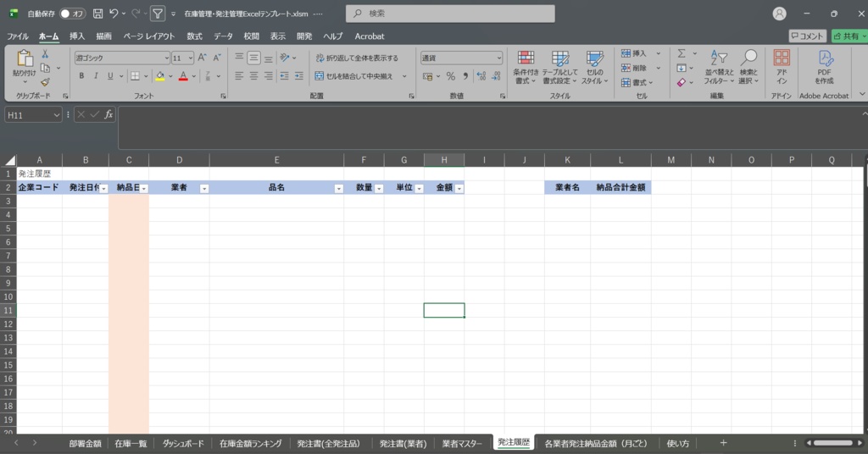
Task: Switch to 業者マスター sheet tab
Action: (462, 444)
